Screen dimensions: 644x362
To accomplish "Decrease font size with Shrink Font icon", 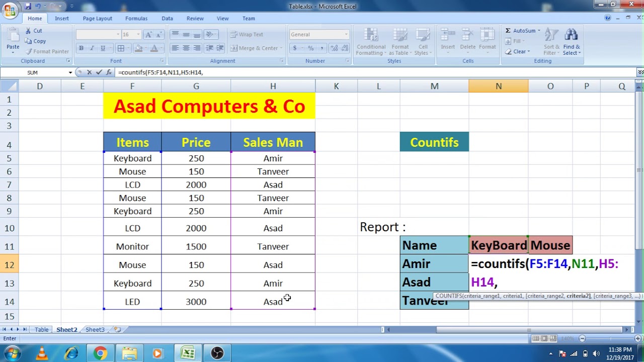I will (159, 34).
